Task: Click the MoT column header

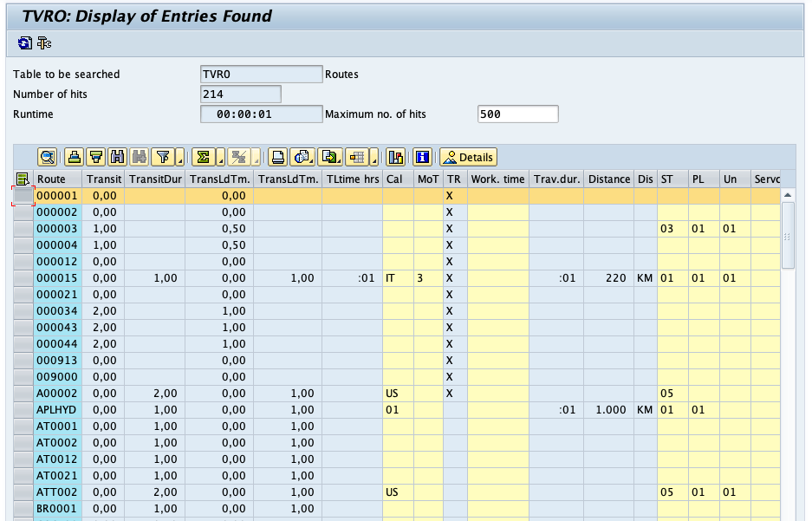Action: pos(428,179)
